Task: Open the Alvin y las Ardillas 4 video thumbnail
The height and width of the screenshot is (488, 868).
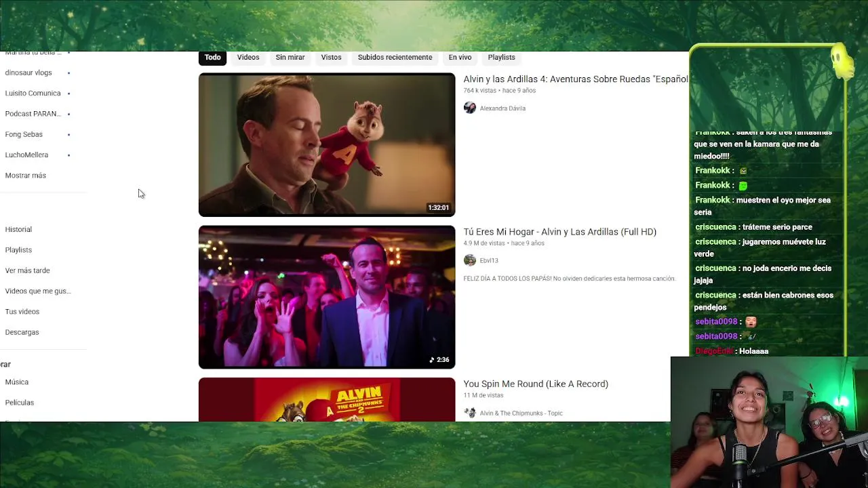Action: [327, 144]
